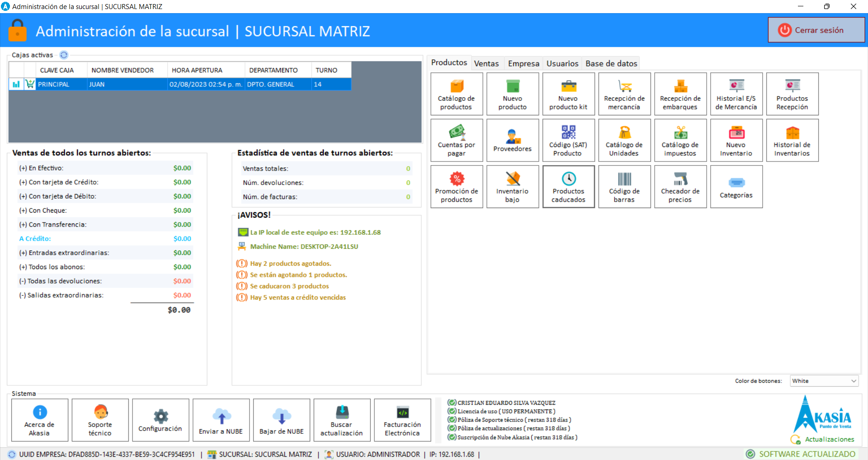Click the Actualizaciones link
This screenshot has width=868, height=460.
point(829,439)
